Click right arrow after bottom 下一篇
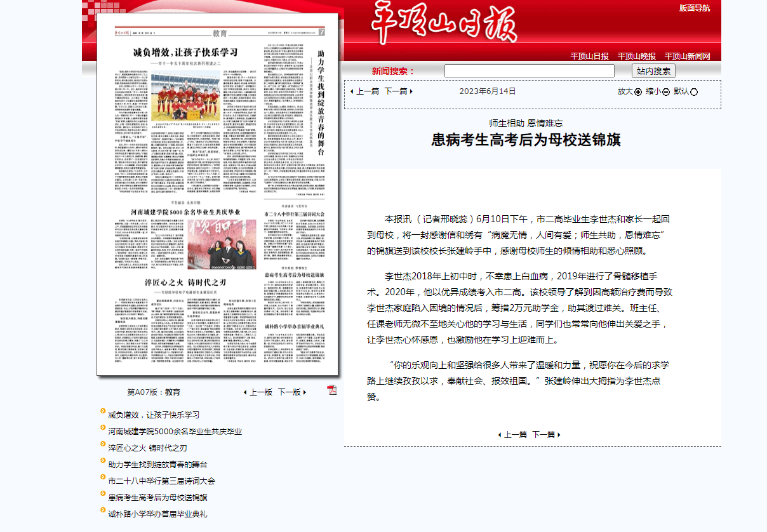767x532 pixels. click(x=559, y=435)
